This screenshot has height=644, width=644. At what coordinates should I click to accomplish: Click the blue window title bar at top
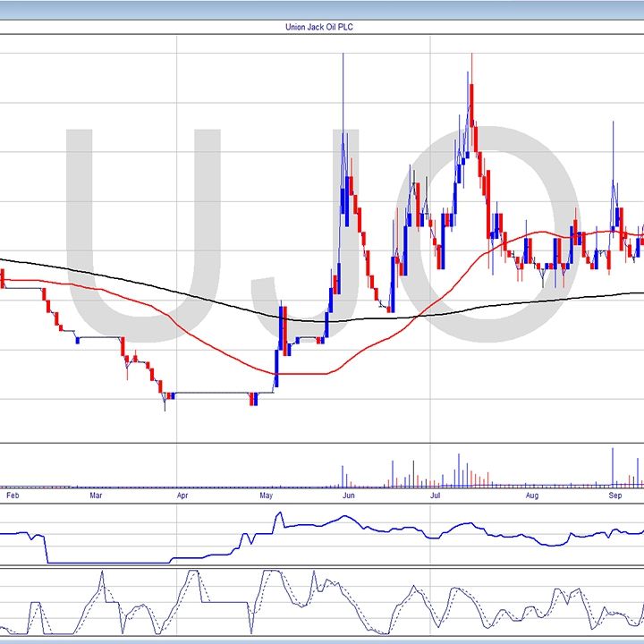coord(322,9)
